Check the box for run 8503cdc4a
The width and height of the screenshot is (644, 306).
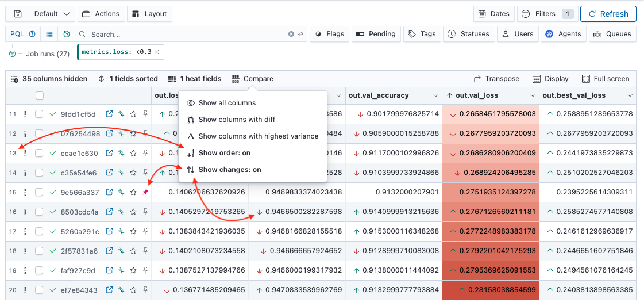pyautogui.click(x=39, y=212)
